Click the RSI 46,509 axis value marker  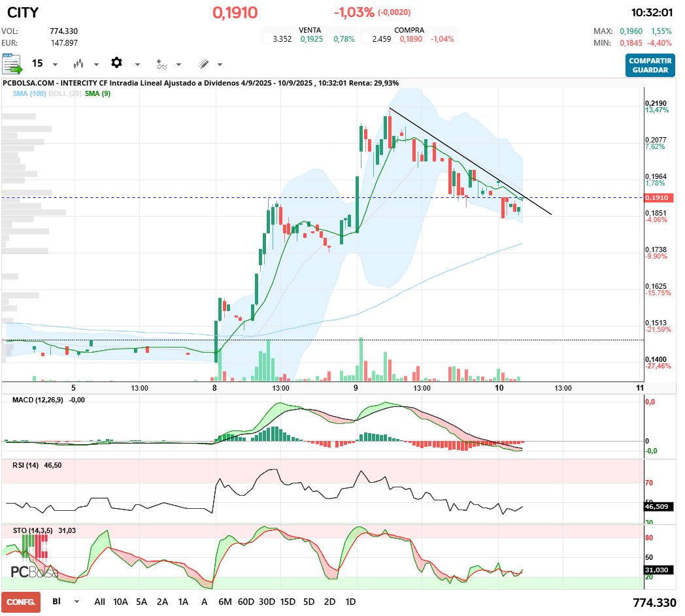click(x=660, y=506)
